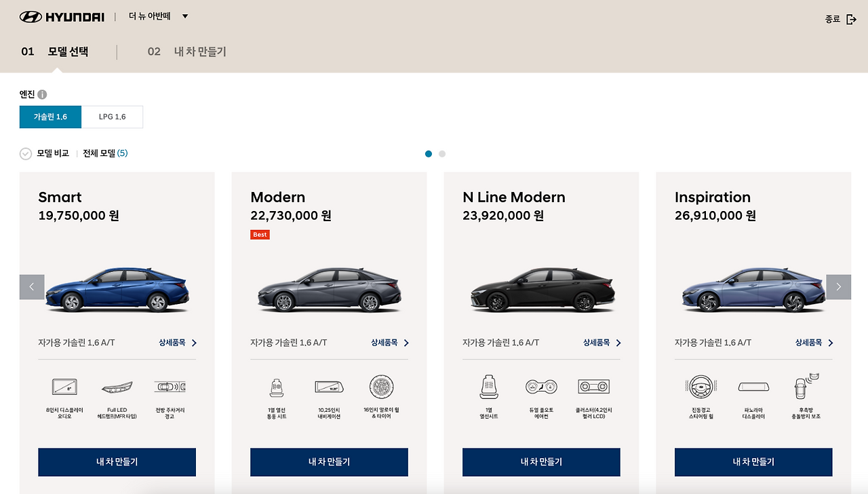Click the exit (종료) icon
Image resolution: width=868 pixels, height=494 pixels.
852,19
